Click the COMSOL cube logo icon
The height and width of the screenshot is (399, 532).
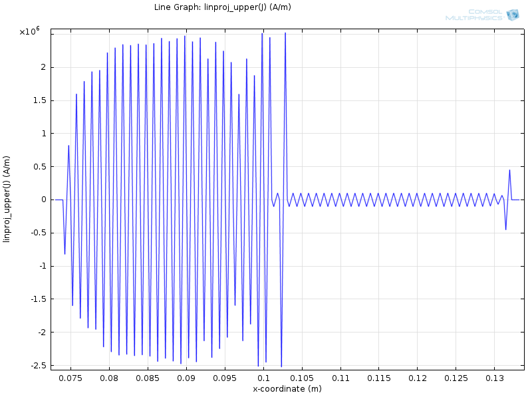(x=512, y=15)
